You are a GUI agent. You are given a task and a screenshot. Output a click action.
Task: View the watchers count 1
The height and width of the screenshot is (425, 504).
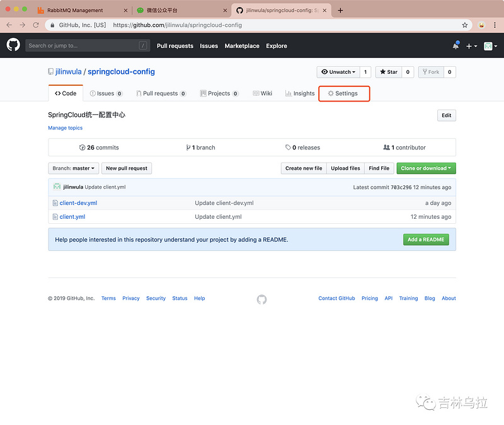(365, 72)
